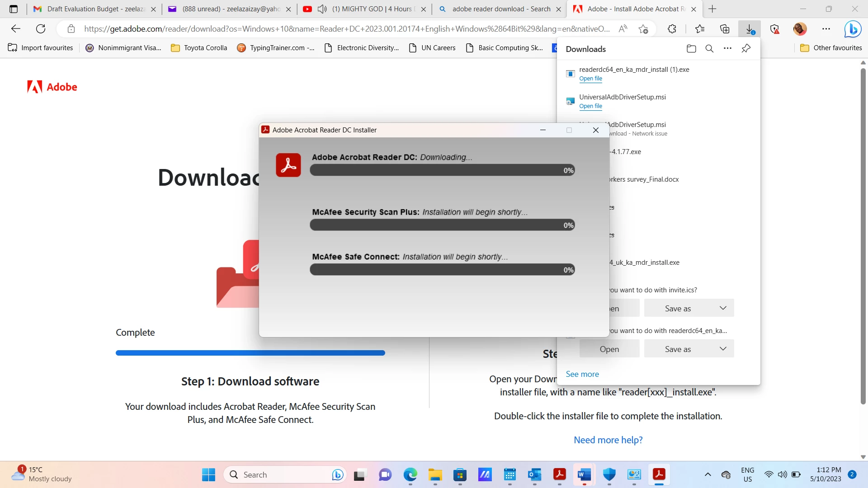Click See more in Downloads panel
This screenshot has height=488, width=868.
click(582, 374)
